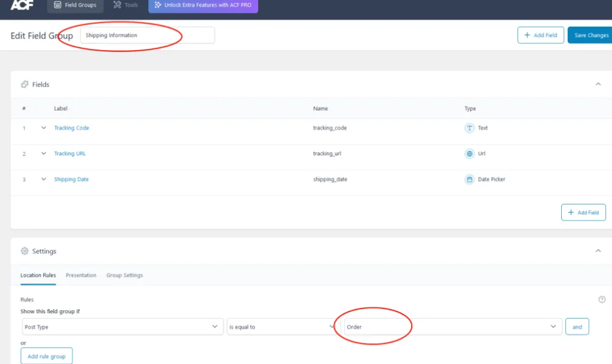Click the Text field type icon
Viewport: 612px width, 364px height.
[x=469, y=128]
